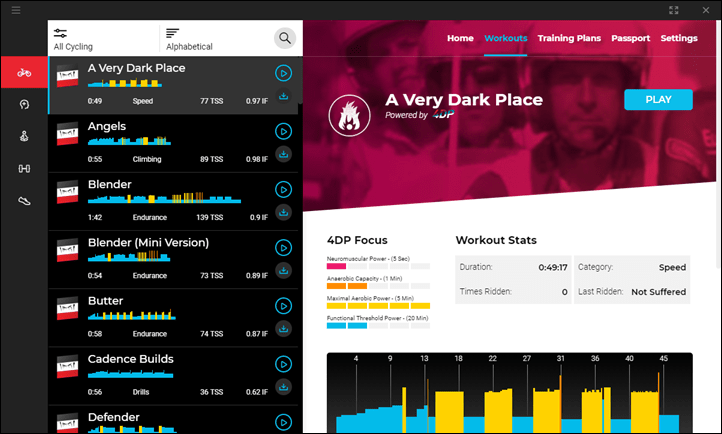The height and width of the screenshot is (434, 722).
Task: Click the Anaerobic Capacity rating bar
Action: tap(378, 286)
